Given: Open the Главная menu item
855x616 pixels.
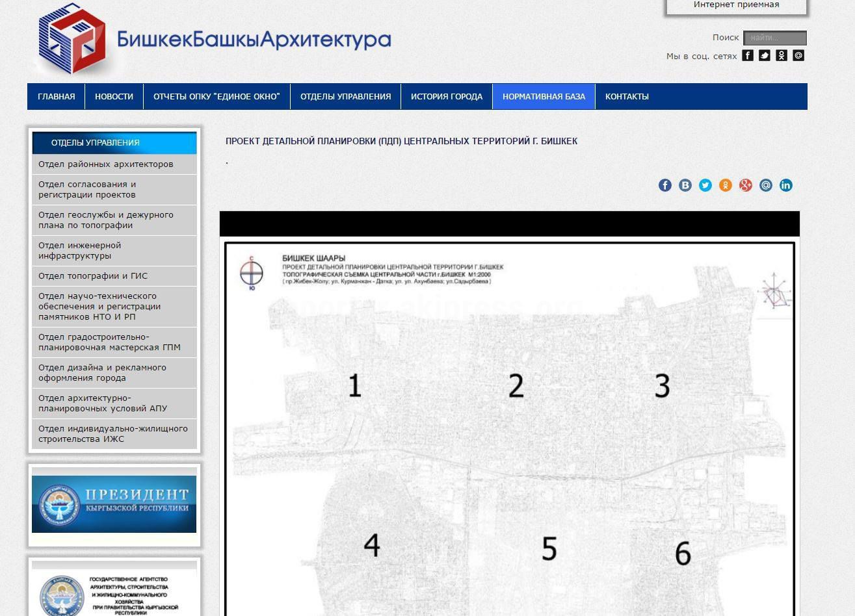Looking at the screenshot, I should [57, 96].
